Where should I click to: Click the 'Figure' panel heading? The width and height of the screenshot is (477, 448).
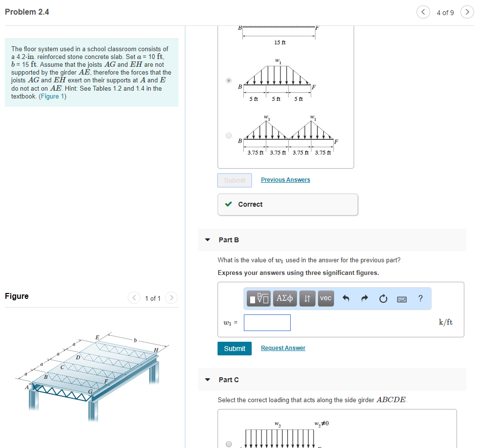click(x=17, y=296)
